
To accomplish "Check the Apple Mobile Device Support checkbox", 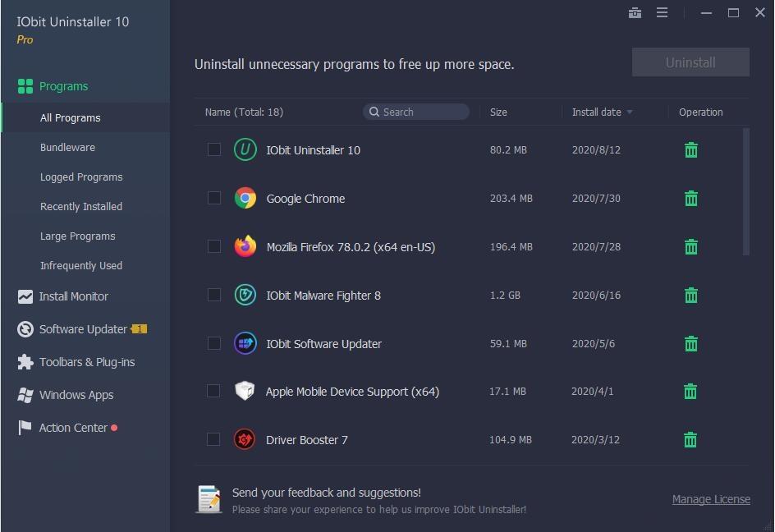I will coord(213,391).
